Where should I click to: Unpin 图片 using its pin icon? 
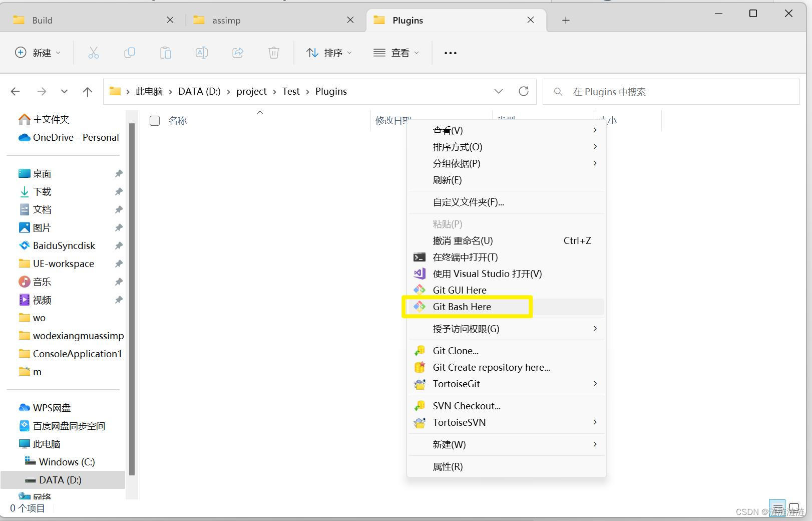pos(119,228)
